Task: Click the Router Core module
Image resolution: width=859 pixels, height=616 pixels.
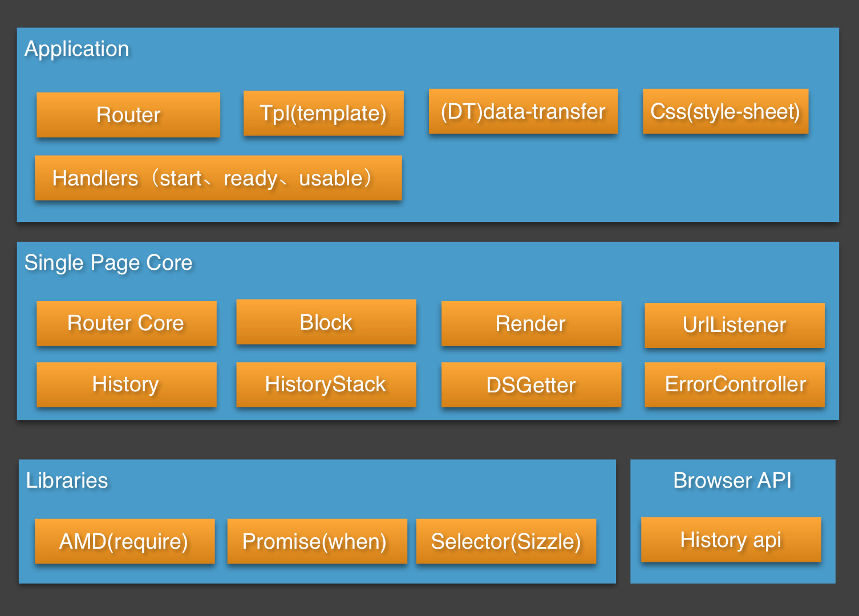Action: coord(125,323)
